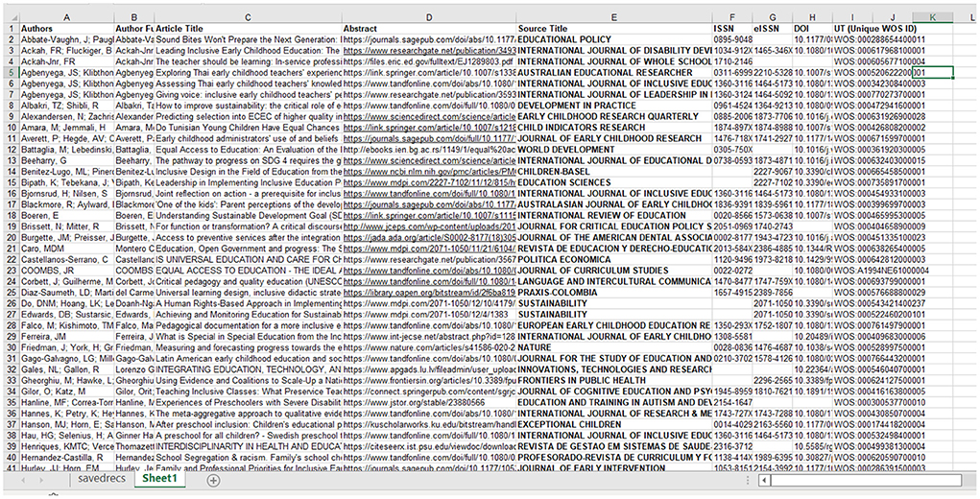Click the EDUCATIONAL POLICY cell

coord(614,40)
